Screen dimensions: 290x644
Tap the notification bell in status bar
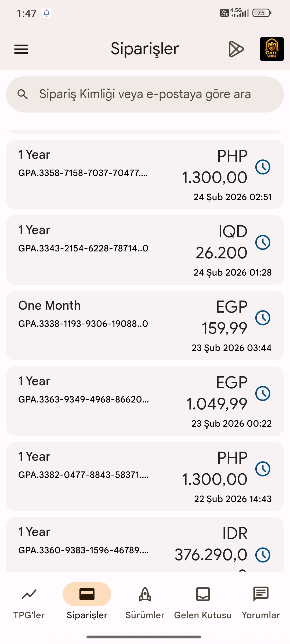coord(46,13)
